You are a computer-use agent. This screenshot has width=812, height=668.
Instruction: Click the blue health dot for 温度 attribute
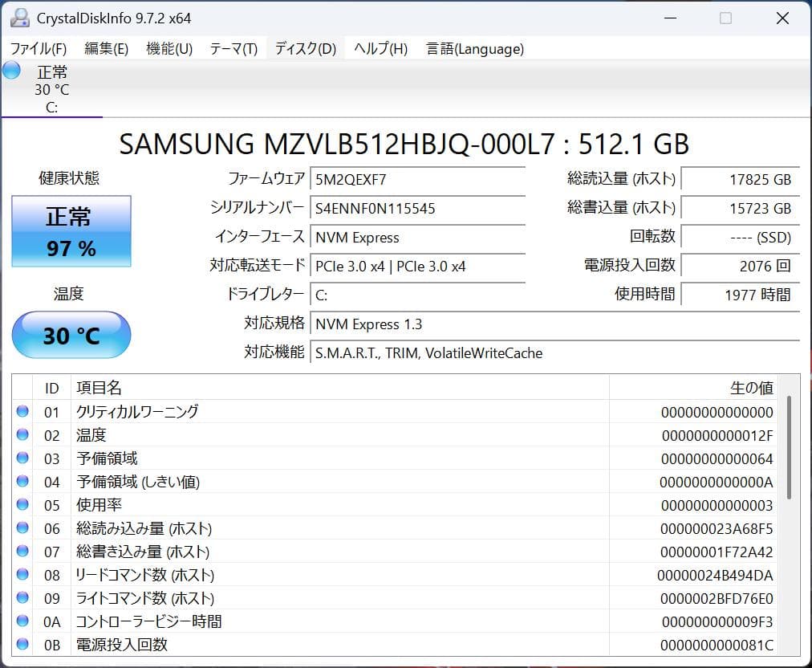23,435
